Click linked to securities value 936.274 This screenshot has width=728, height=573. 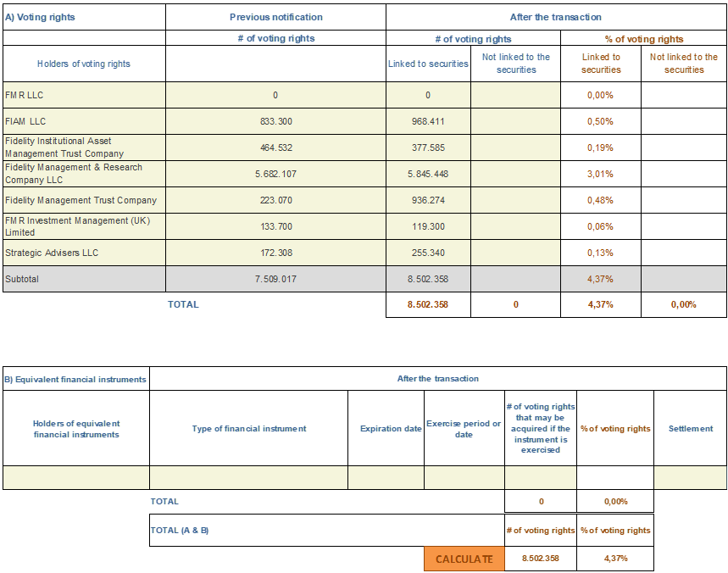[428, 200]
